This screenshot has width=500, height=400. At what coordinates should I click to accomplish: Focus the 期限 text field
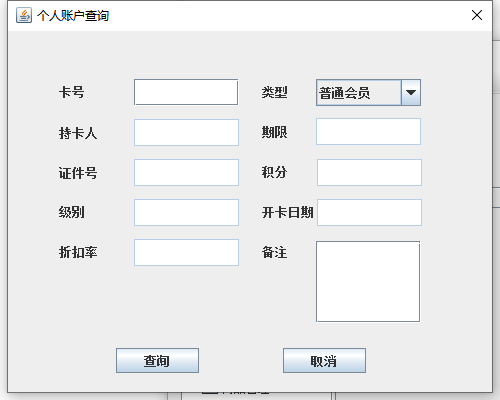[368, 131]
